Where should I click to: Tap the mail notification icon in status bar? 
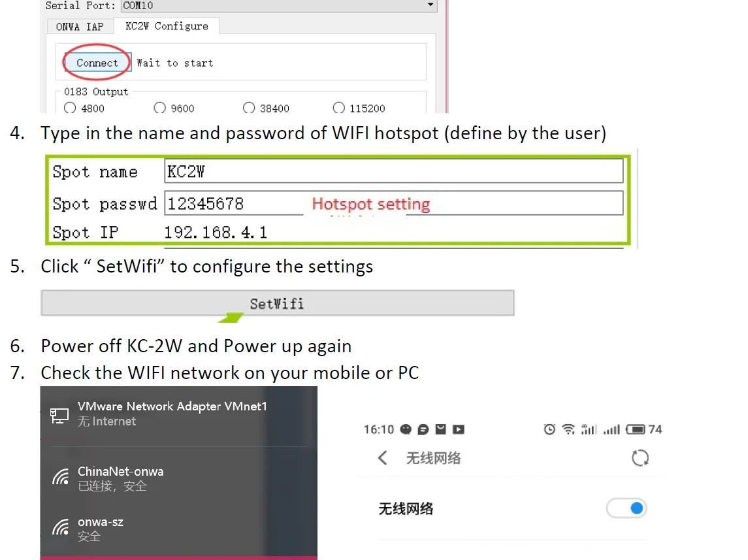click(440, 429)
